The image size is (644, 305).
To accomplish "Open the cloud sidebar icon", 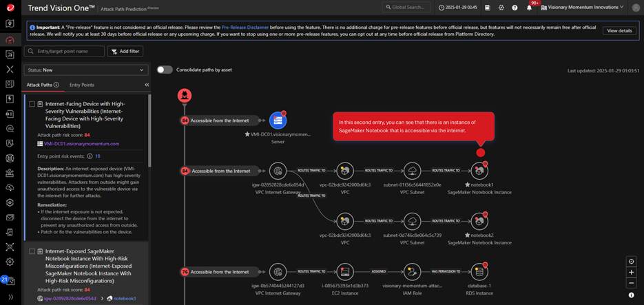I will pyautogui.click(x=10, y=187).
